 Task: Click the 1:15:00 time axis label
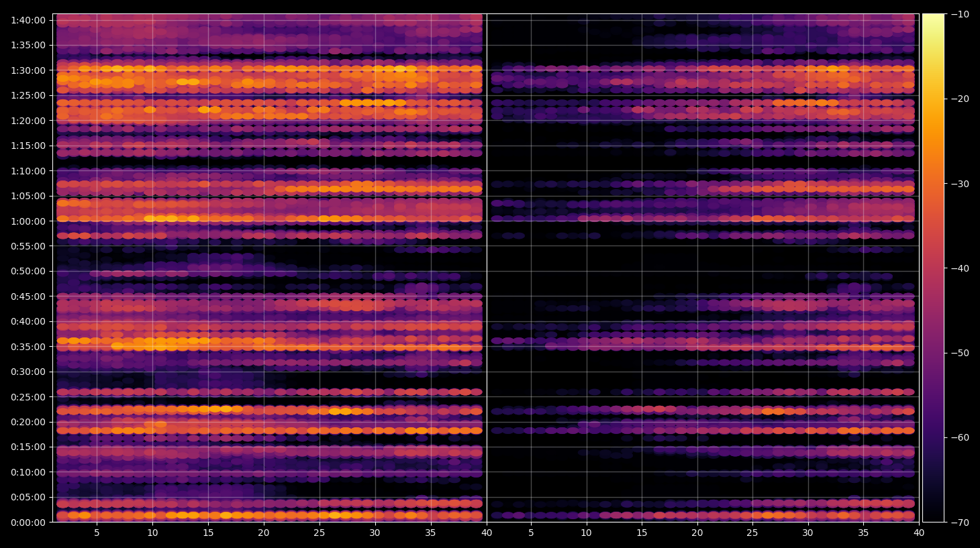pos(28,146)
